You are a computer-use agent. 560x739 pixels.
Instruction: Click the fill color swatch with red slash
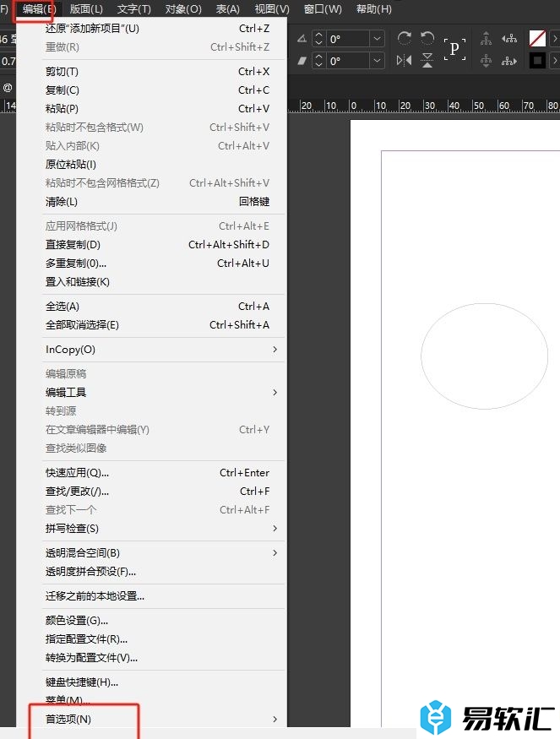(x=537, y=38)
